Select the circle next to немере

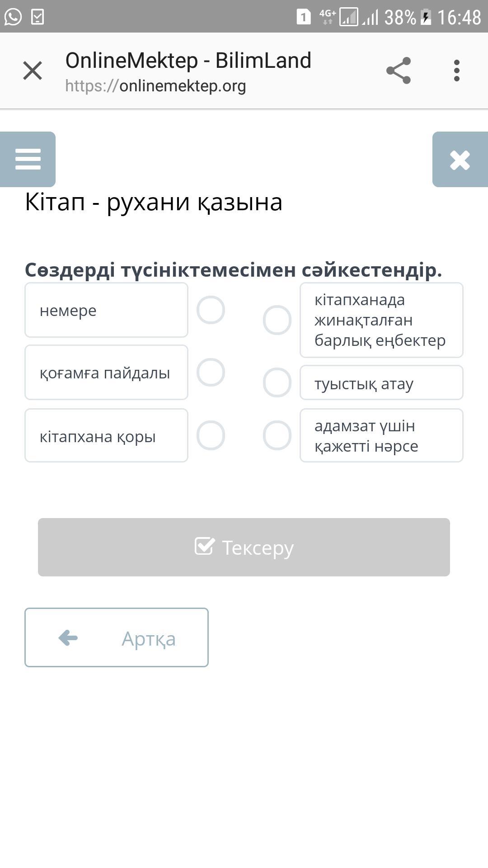tap(211, 310)
